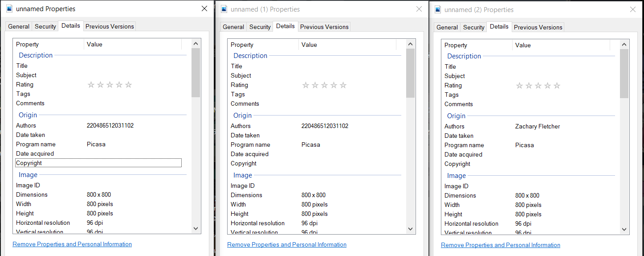Viewport: 644px width, 256px height.
Task: Click Comments row in unnamed Properties
Action: pos(98,103)
